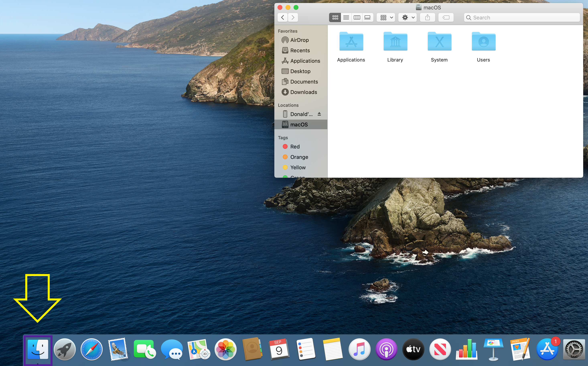Filter by the Yellow tag

(301, 167)
